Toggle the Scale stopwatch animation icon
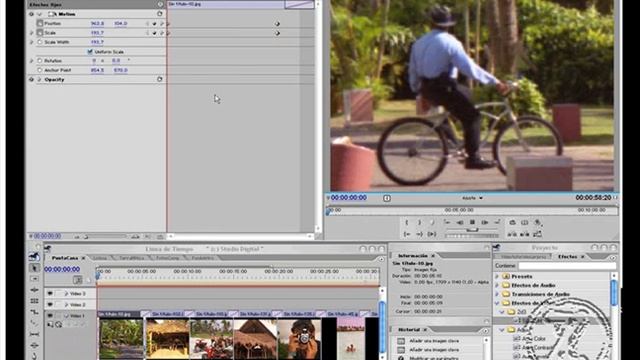 pos(40,33)
